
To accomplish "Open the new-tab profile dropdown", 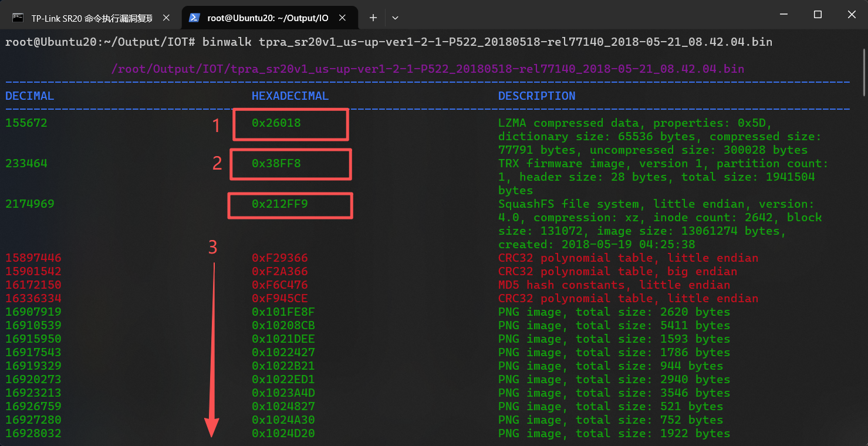I will point(395,18).
